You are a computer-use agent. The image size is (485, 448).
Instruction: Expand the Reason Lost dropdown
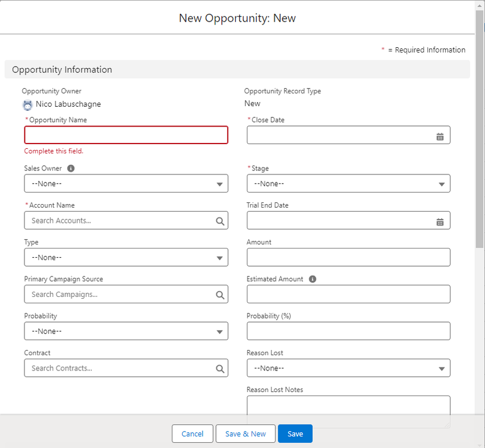tap(348, 368)
